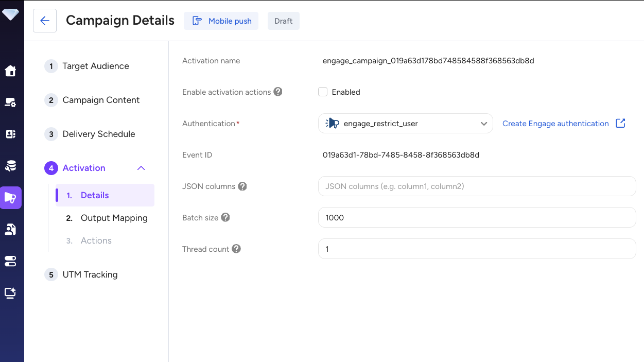644x362 pixels.
Task: Click the Batch size help icon
Action: pyautogui.click(x=225, y=217)
